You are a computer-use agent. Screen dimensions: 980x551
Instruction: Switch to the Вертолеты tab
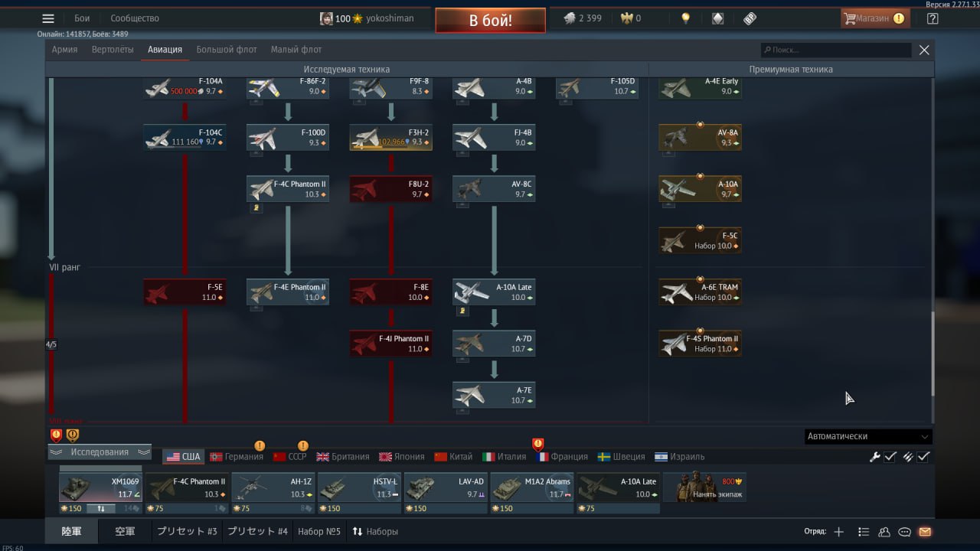(x=113, y=50)
